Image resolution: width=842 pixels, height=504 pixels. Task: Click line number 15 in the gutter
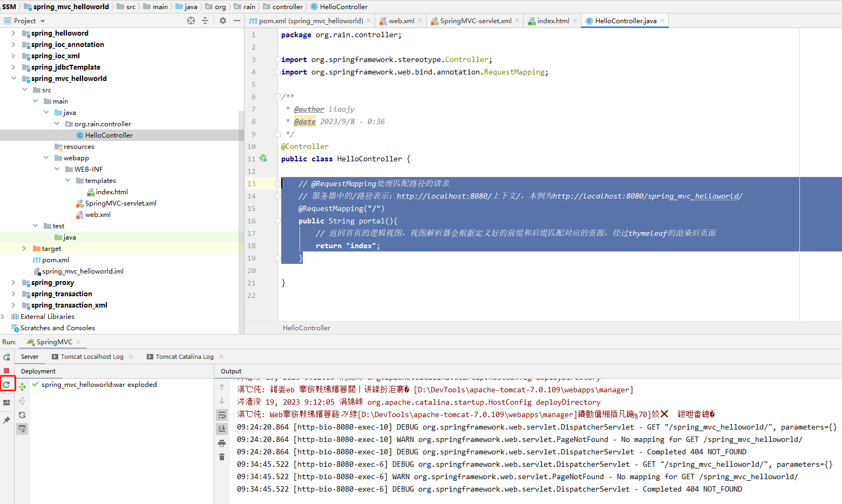(252, 208)
